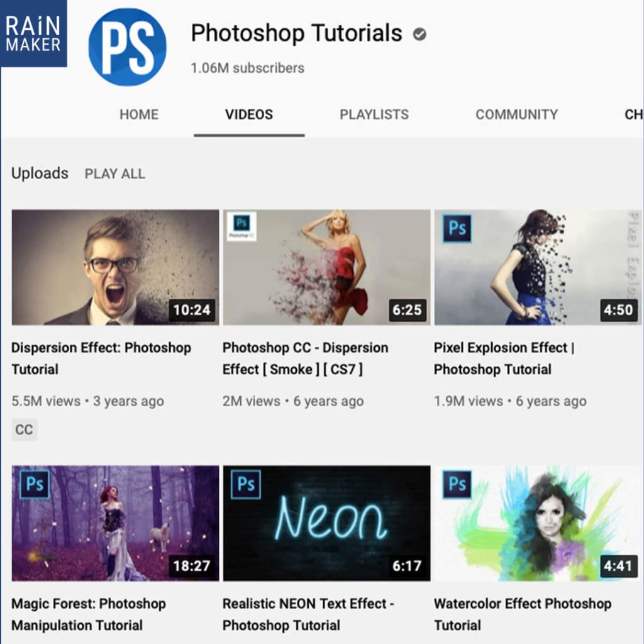Click Ps icon on Neon thumbnail
This screenshot has width=644, height=644.
tap(246, 484)
